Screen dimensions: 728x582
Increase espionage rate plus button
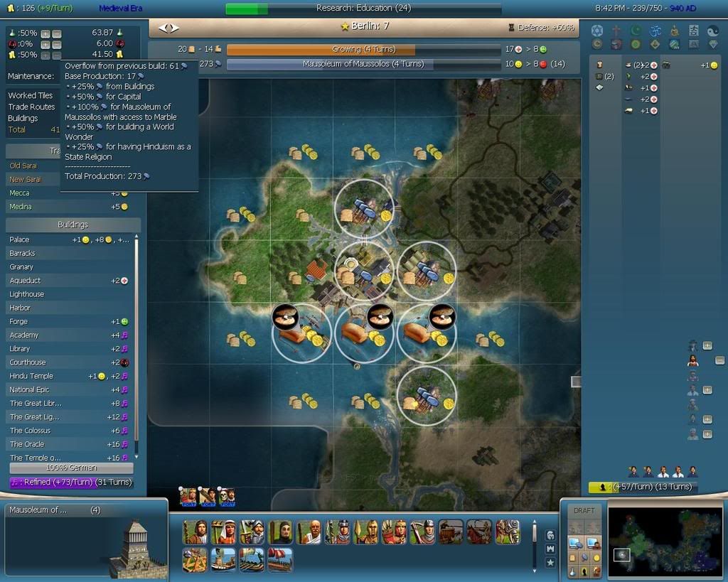(x=45, y=45)
